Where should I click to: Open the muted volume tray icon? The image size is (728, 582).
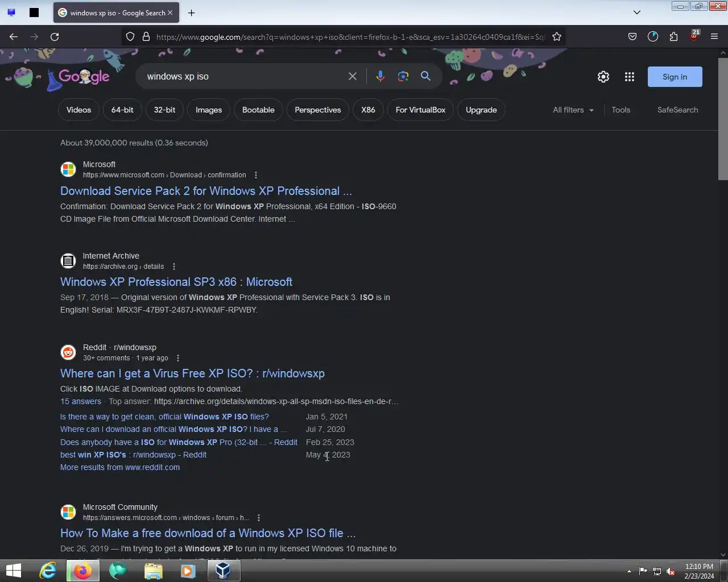[x=671, y=571]
